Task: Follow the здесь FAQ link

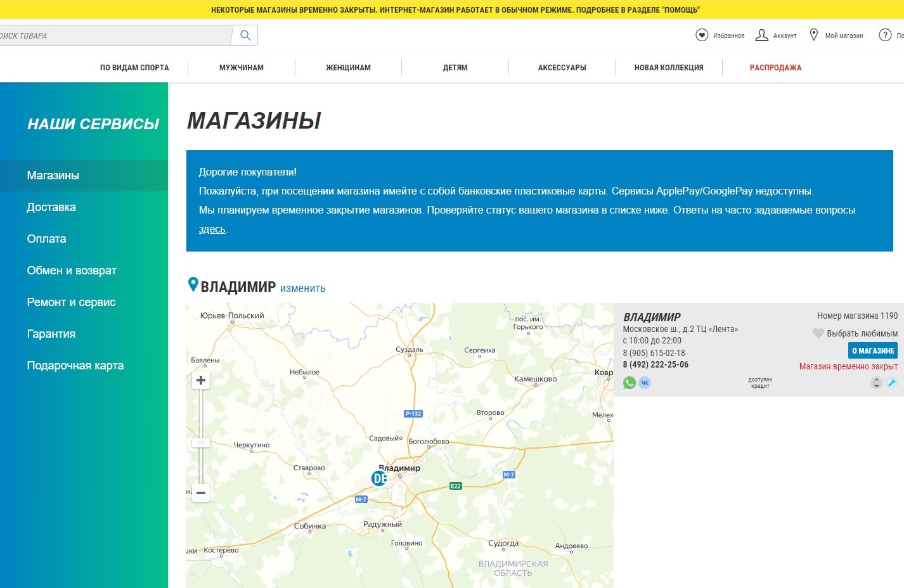Action: (212, 229)
